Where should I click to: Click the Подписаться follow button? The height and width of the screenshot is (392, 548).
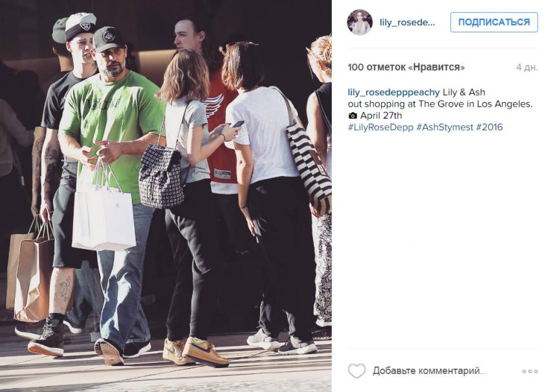(x=494, y=23)
